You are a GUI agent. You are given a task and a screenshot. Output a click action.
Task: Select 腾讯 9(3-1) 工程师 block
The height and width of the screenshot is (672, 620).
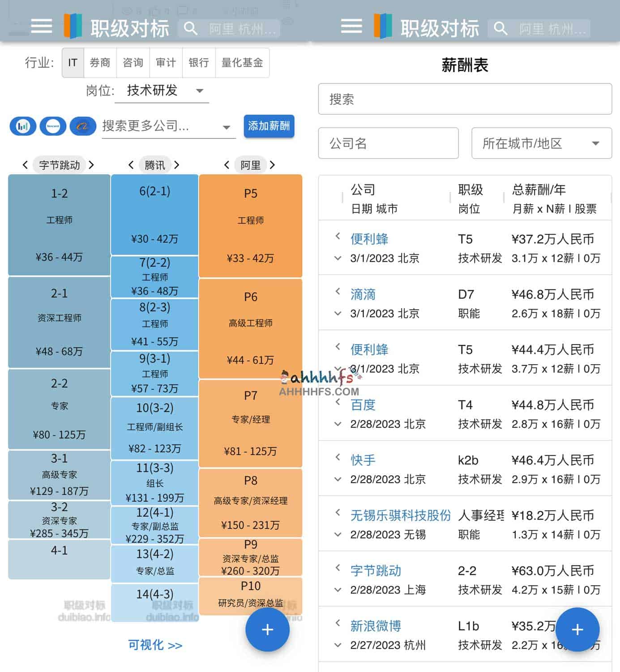155,374
